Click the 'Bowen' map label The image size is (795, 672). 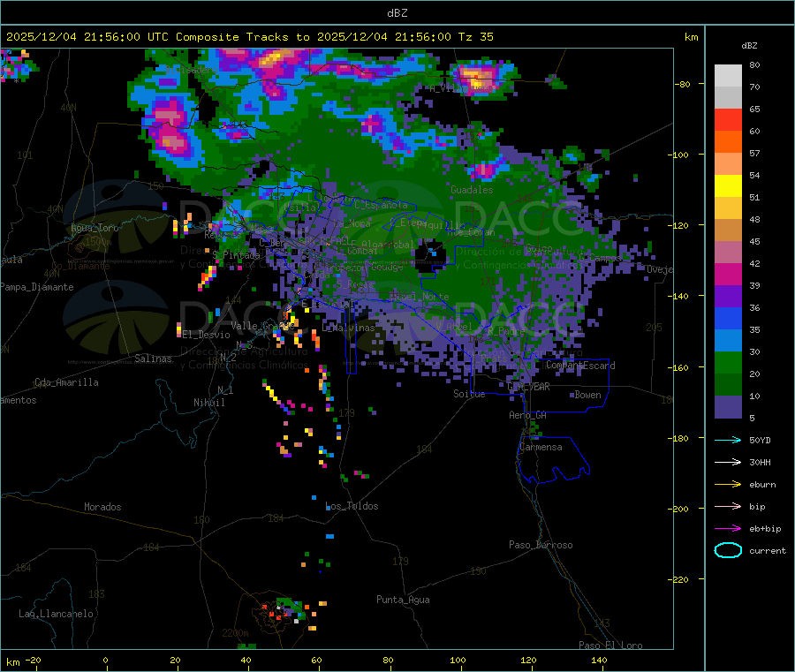587,395
